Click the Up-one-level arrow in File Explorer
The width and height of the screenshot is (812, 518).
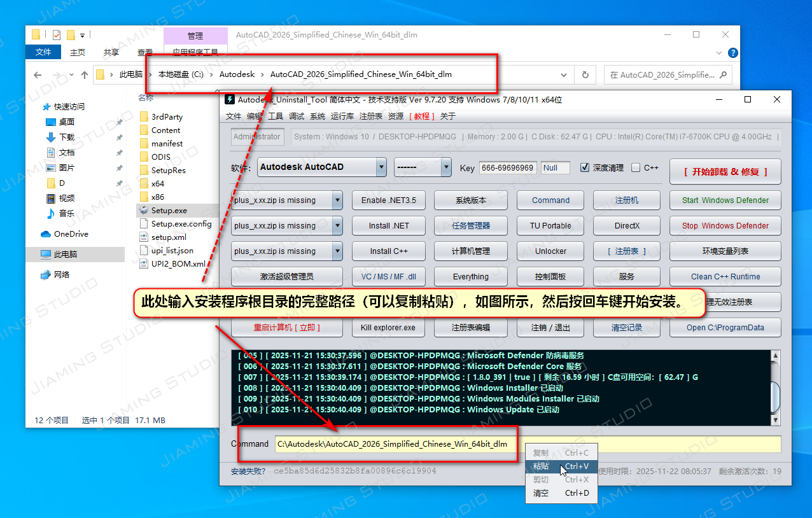tap(84, 74)
